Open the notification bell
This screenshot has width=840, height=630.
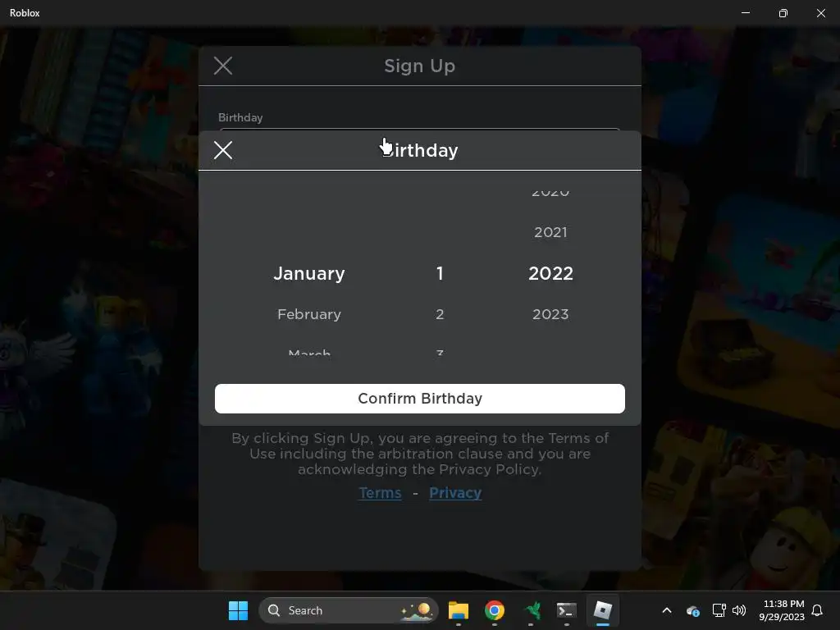pyautogui.click(x=817, y=610)
